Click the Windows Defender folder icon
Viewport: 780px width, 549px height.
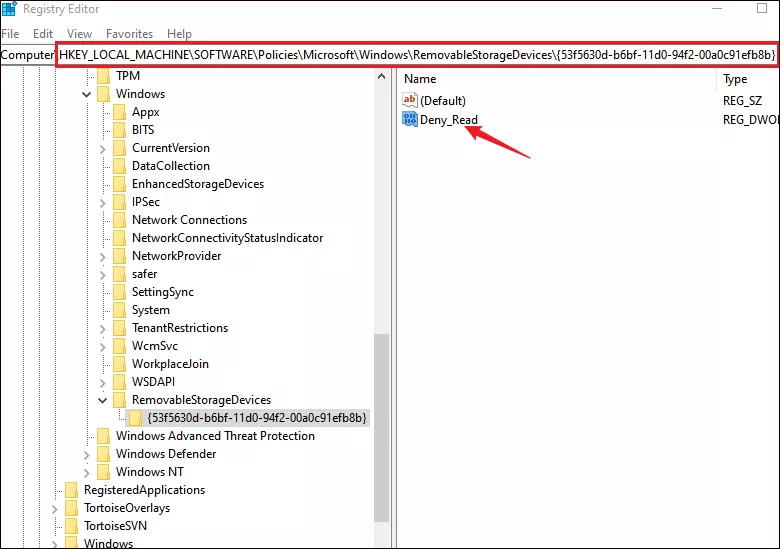103,454
